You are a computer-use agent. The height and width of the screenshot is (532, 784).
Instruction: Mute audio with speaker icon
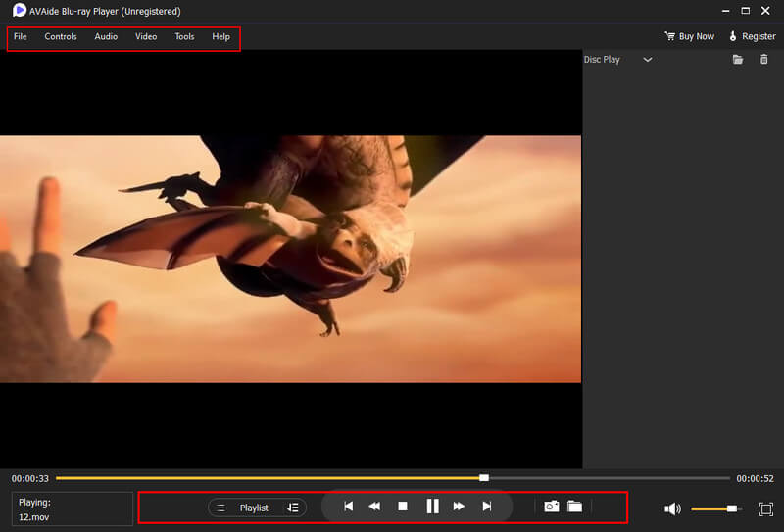672,509
